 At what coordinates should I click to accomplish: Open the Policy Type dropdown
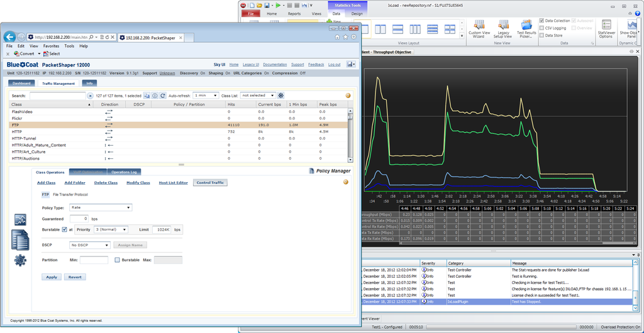click(101, 207)
